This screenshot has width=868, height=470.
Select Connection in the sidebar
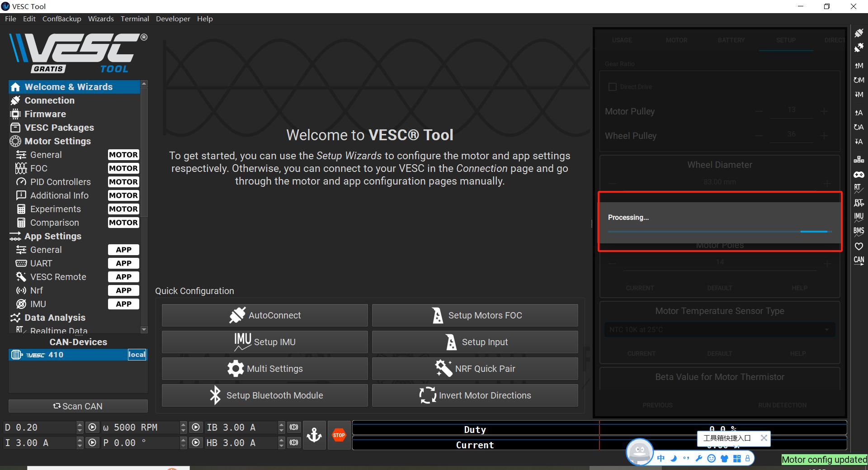[x=75, y=100]
